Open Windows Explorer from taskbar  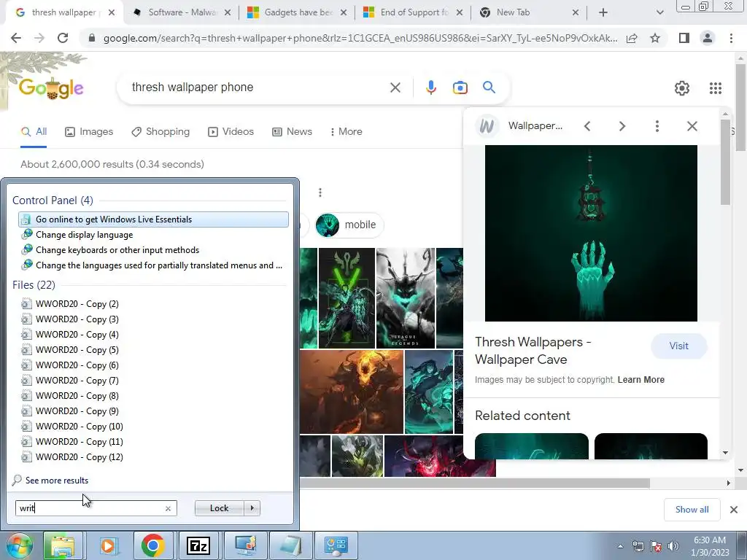63,545
